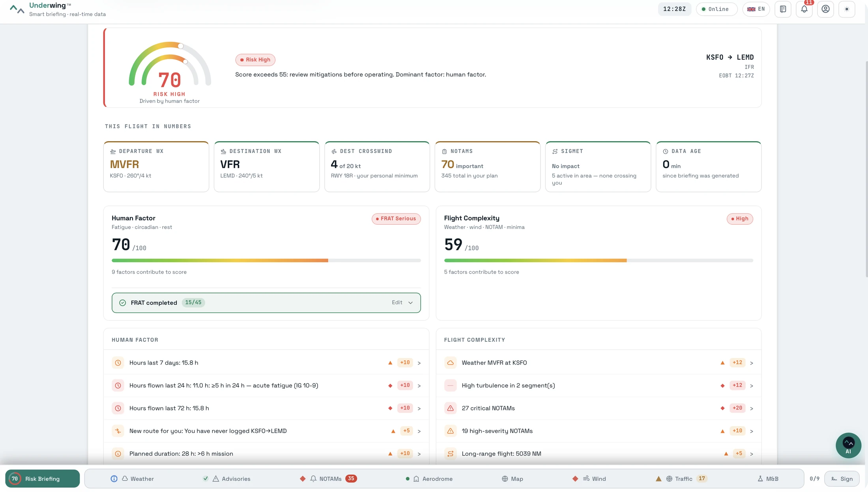This screenshot has width=868, height=492.
Task: Expand Hours flown last 72 h chevron
Action: [x=419, y=408]
